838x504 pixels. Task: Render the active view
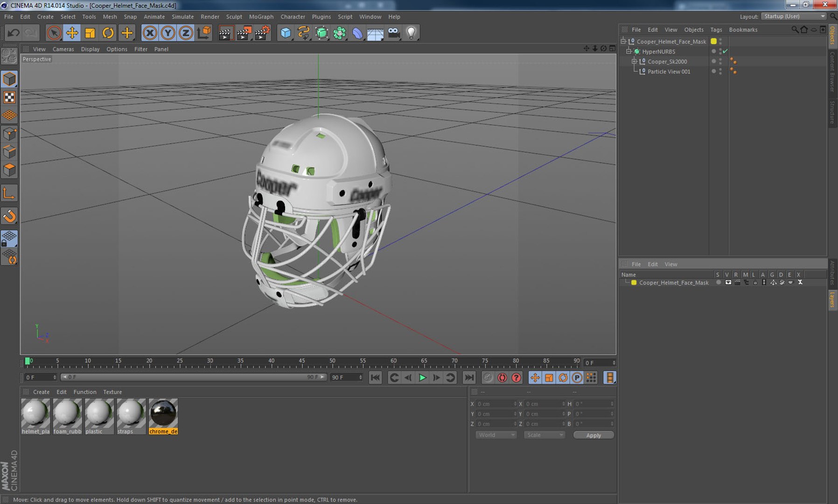[225, 33]
